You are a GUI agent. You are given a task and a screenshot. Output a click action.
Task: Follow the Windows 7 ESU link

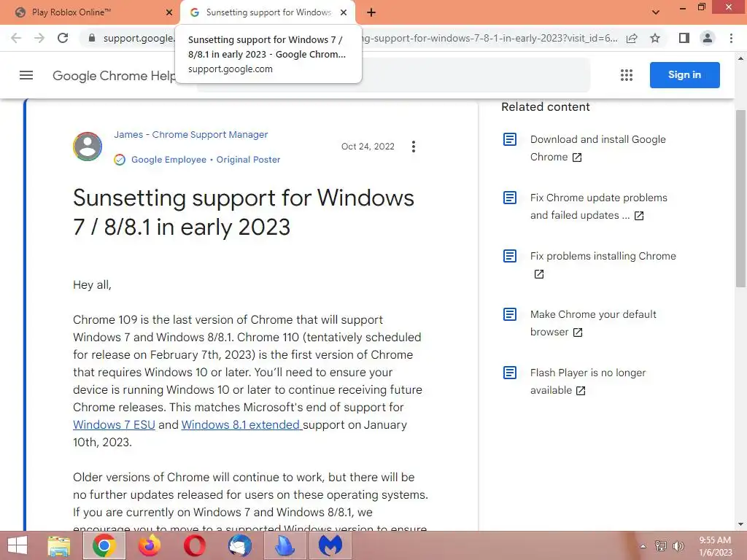point(114,425)
